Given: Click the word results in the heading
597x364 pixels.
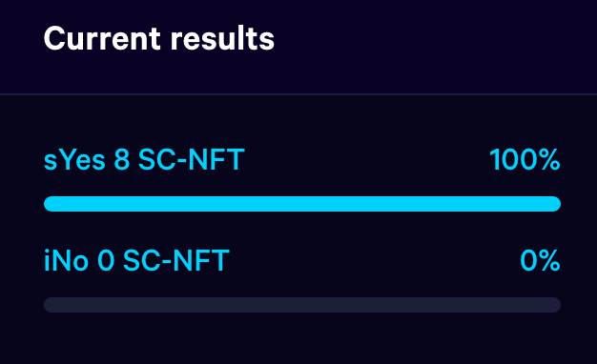Looking at the screenshot, I should (x=222, y=38).
